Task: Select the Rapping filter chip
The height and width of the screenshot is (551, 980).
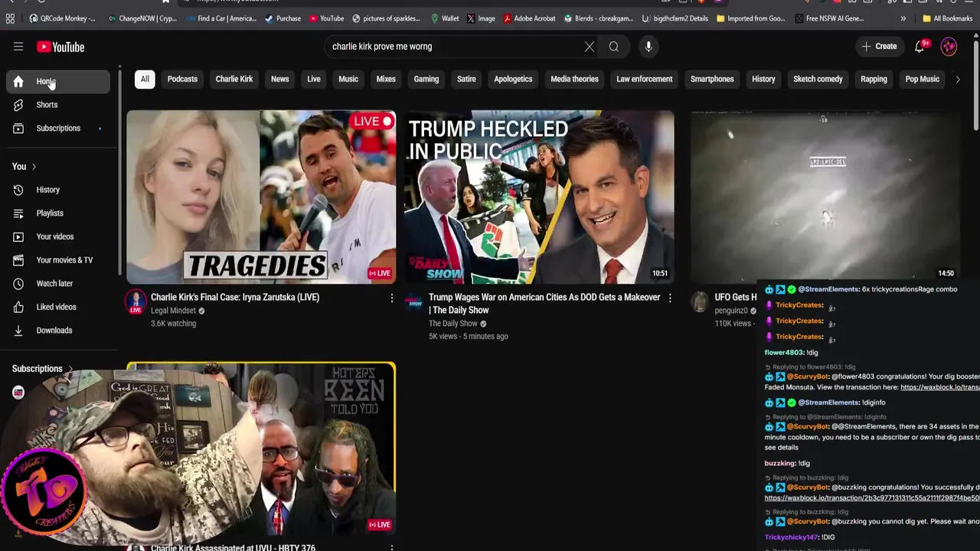Action: point(874,79)
